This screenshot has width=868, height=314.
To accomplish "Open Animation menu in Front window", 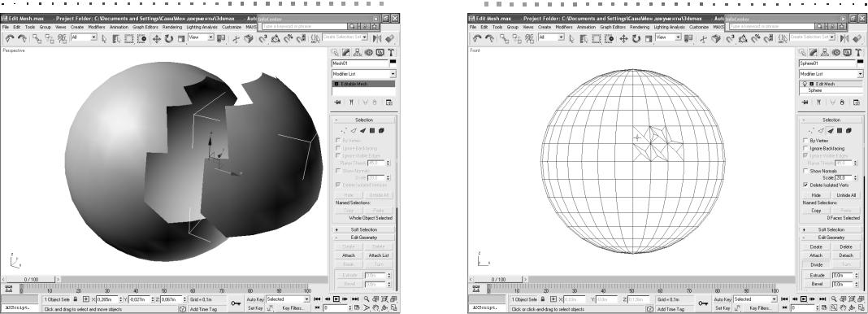I will [x=586, y=27].
